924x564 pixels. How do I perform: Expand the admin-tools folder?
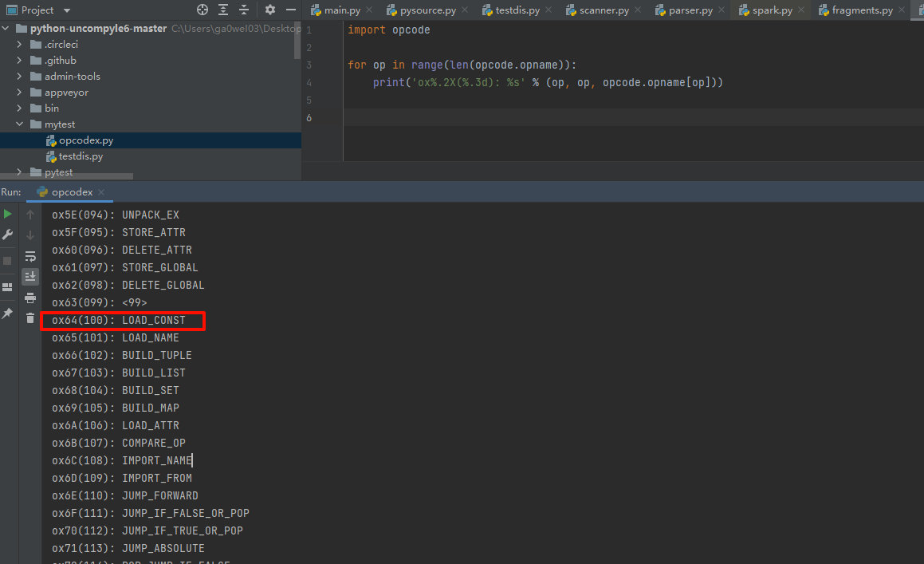(20, 77)
